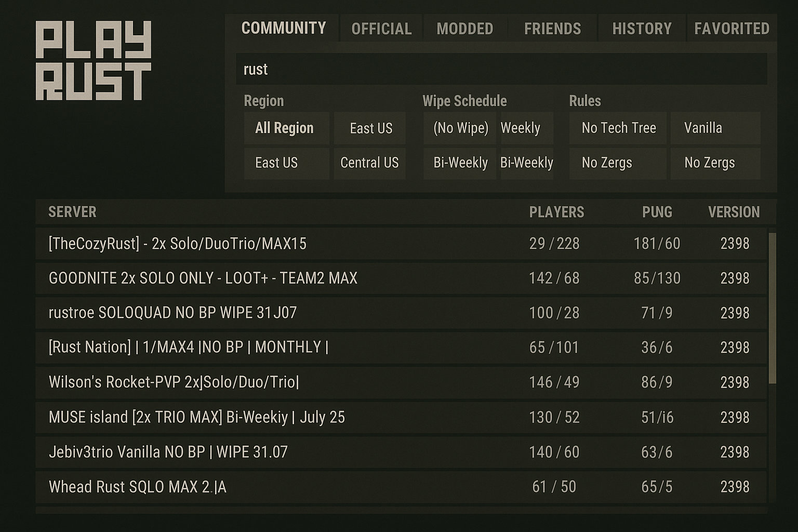The width and height of the screenshot is (798, 532).
Task: Switch to the Official servers tab
Action: 381,29
